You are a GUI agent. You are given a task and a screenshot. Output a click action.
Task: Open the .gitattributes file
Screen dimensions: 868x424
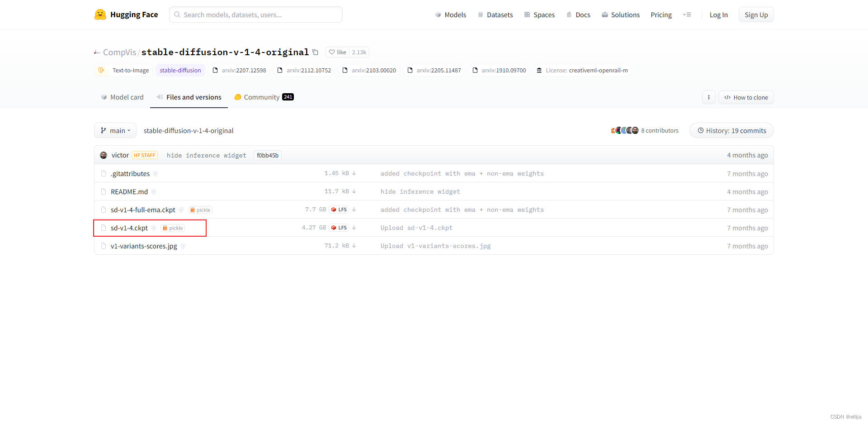130,173
